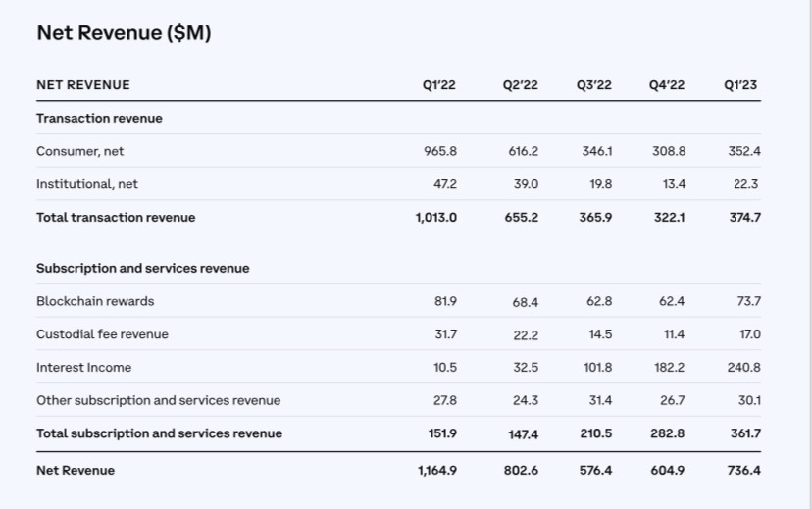
Task: Select the "Interest Income" row label
Action: pyautogui.click(x=83, y=367)
